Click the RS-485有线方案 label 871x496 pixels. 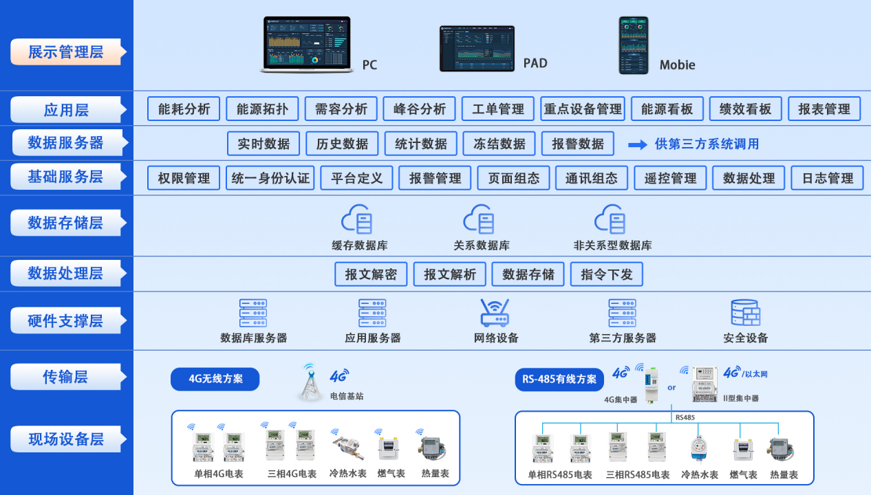559,379
